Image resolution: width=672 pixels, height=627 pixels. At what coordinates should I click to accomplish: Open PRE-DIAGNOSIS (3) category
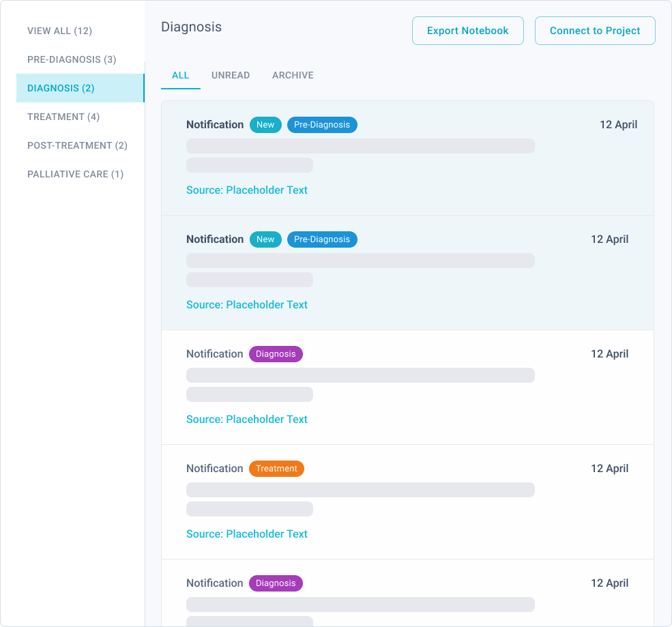point(72,59)
